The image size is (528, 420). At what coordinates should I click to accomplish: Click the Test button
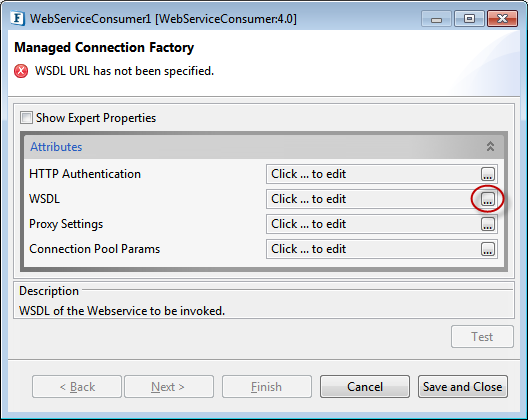pyautogui.click(x=482, y=336)
